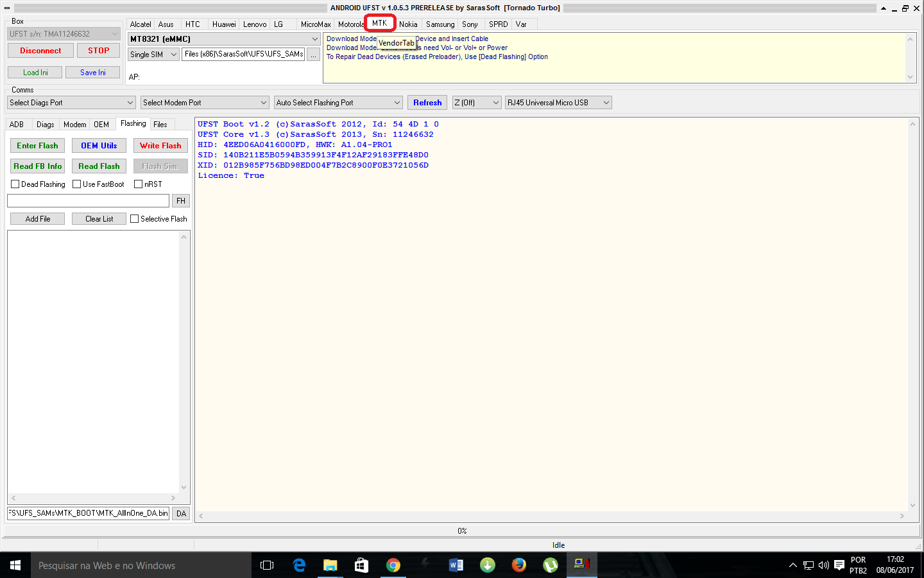
Task: Open Action Center notifications icon
Action: pyautogui.click(x=839, y=565)
